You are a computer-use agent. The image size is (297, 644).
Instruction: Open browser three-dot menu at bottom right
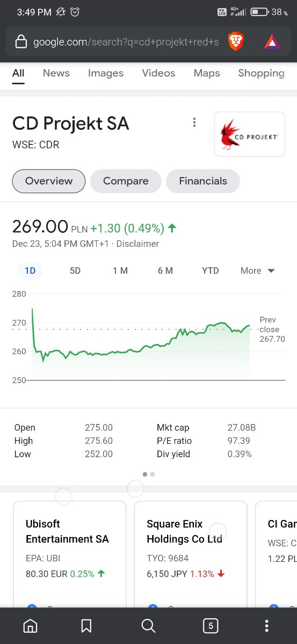pyautogui.click(x=267, y=626)
